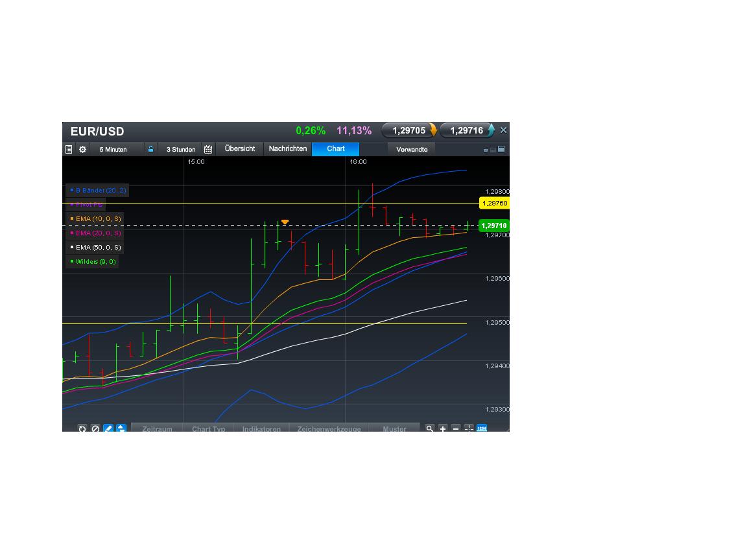Zoom in with the plus icon
The width and height of the screenshot is (747, 560).
[x=443, y=428]
